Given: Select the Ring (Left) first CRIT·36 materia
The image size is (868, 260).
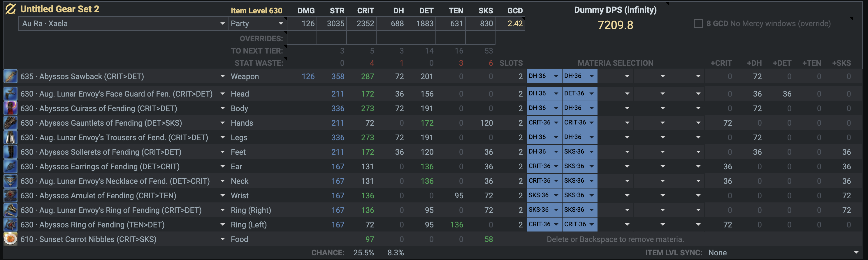Looking at the screenshot, I should 544,224.
